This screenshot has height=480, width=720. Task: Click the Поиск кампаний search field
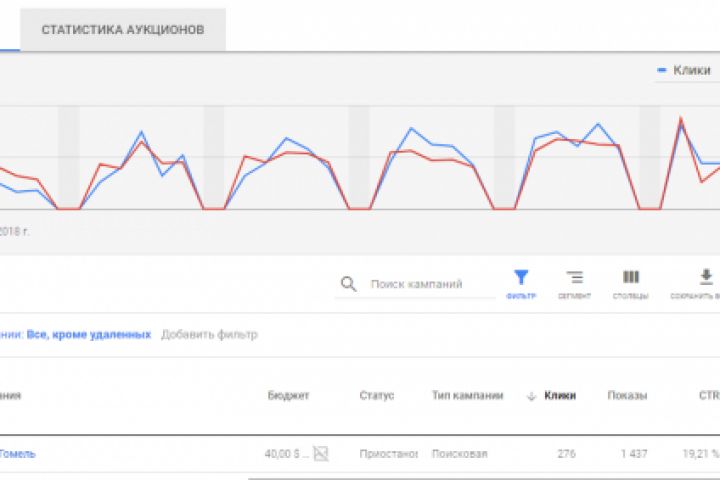coord(425,284)
